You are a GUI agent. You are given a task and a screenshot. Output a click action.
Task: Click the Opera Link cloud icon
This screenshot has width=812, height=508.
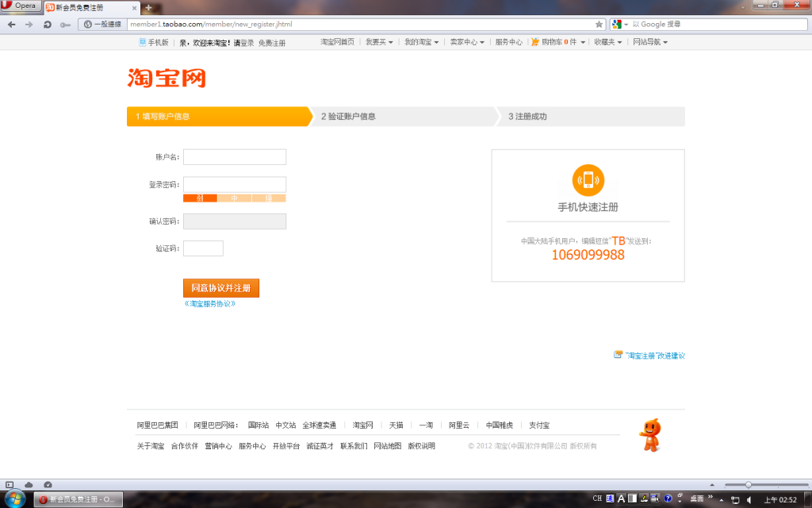coord(29,485)
